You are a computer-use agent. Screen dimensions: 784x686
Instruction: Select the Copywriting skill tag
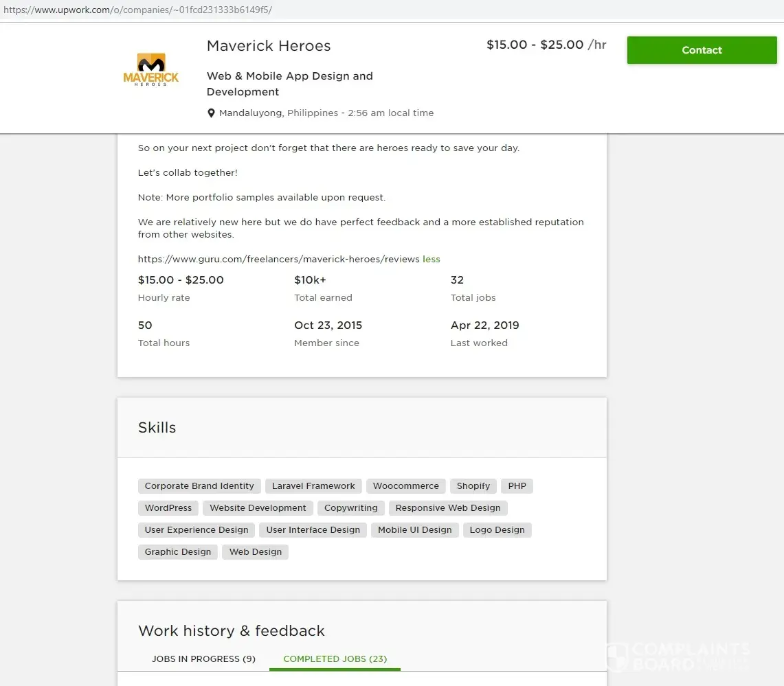tap(350, 508)
